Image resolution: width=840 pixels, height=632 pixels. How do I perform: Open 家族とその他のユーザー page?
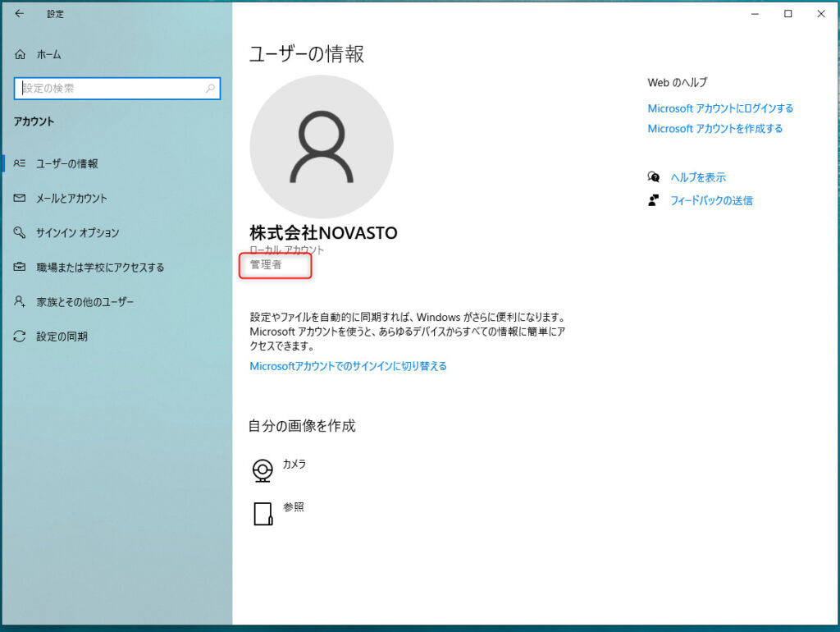coord(84,302)
